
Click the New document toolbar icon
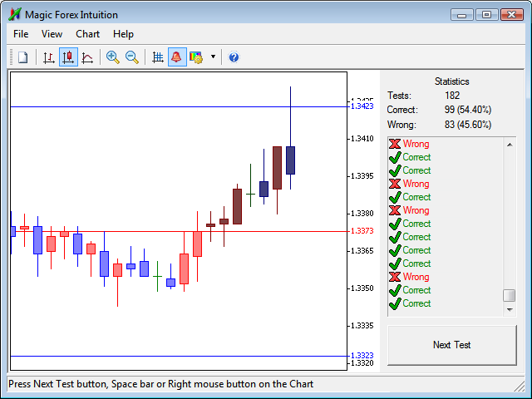(22, 57)
